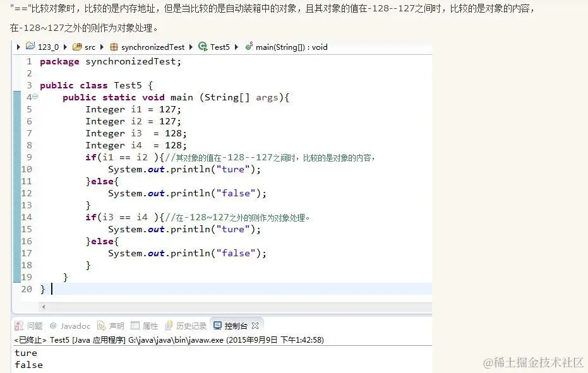Select 123_0 in the editor breadcrumb

(x=49, y=47)
